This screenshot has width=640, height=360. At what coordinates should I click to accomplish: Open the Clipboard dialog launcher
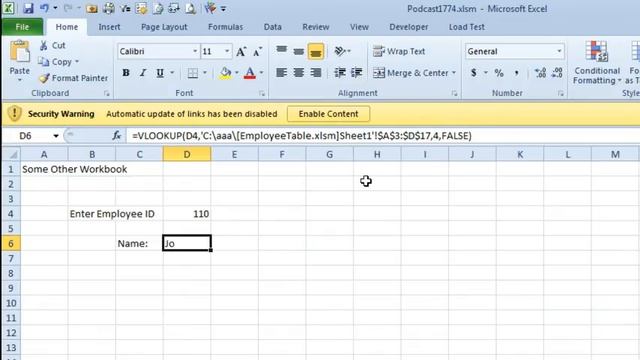[x=107, y=93]
